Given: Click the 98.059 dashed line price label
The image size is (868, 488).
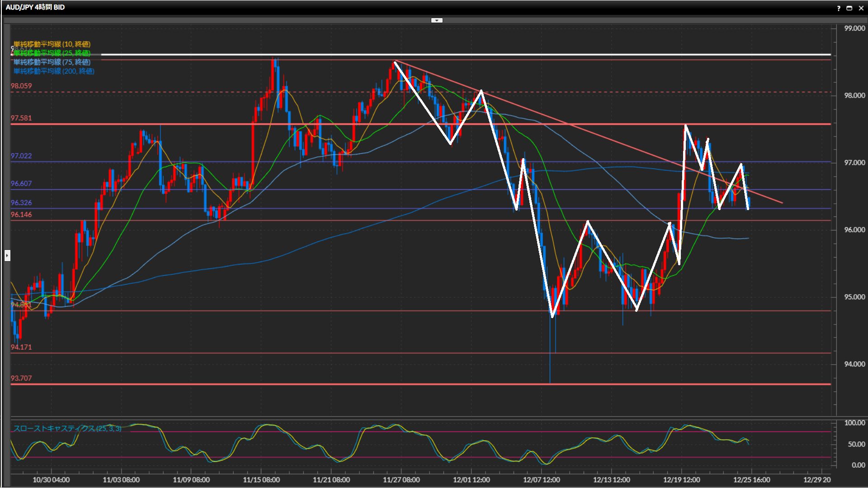Looking at the screenshot, I should [x=21, y=86].
